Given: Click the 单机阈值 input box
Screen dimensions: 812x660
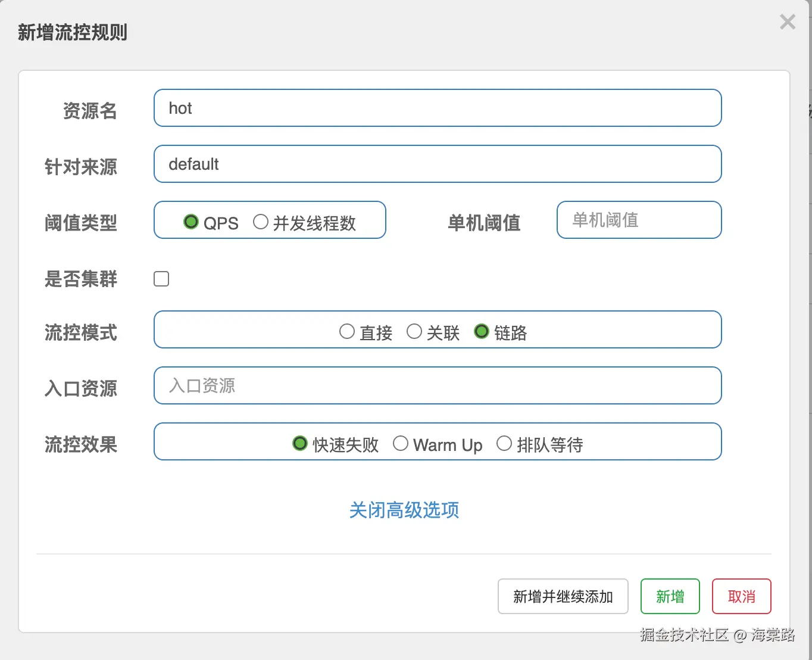Looking at the screenshot, I should 639,220.
